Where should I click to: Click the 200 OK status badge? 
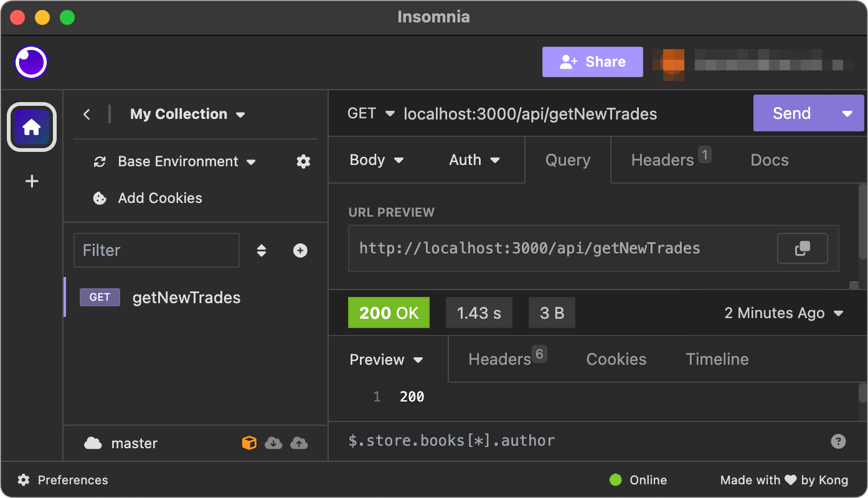coord(389,312)
